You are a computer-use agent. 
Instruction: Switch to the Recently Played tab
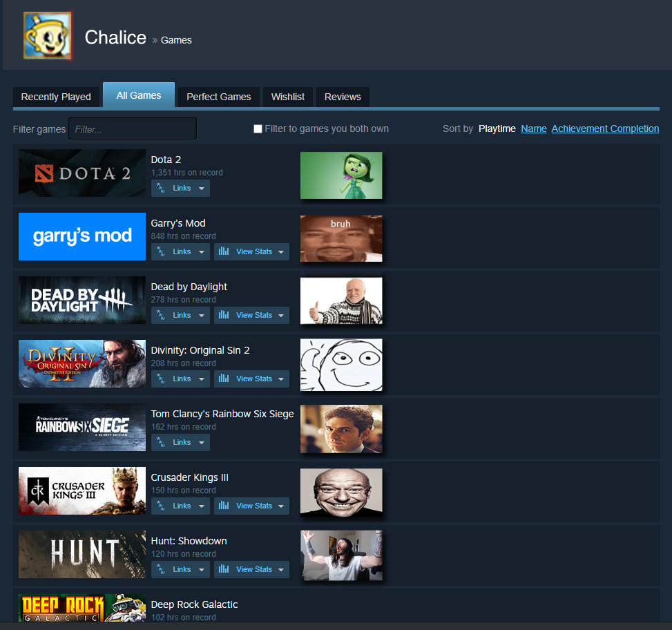(x=56, y=97)
